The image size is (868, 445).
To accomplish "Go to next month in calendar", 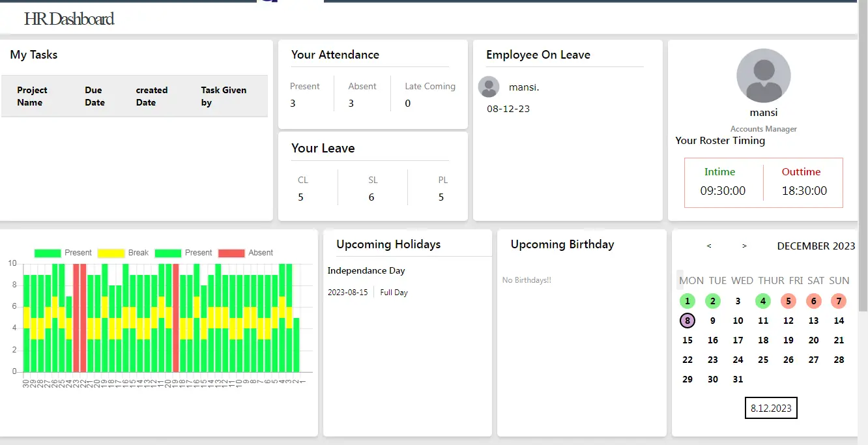I will [744, 246].
